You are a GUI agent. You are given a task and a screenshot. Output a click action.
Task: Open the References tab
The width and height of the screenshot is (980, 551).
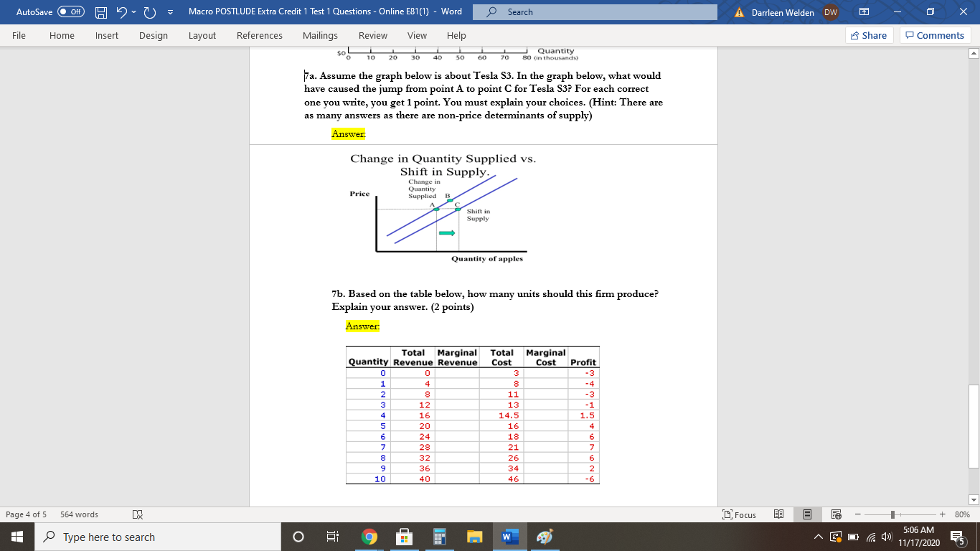(260, 35)
